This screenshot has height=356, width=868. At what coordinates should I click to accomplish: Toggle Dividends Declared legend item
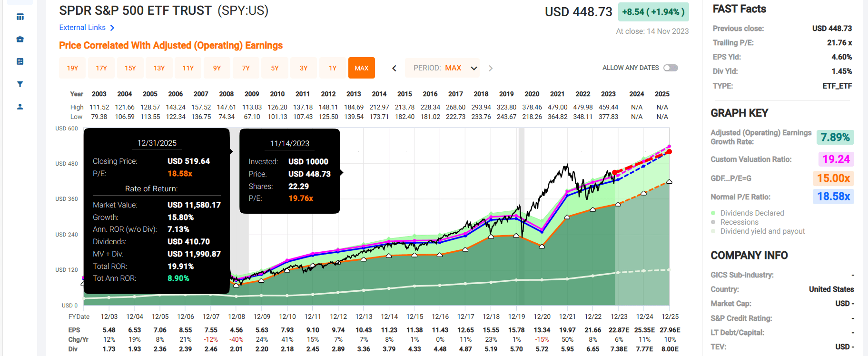(752, 213)
